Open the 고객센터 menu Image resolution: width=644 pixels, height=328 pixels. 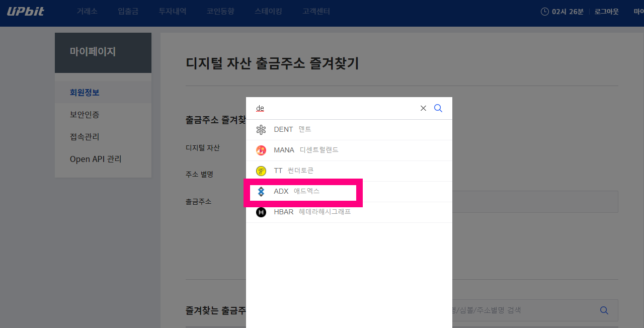(x=316, y=11)
